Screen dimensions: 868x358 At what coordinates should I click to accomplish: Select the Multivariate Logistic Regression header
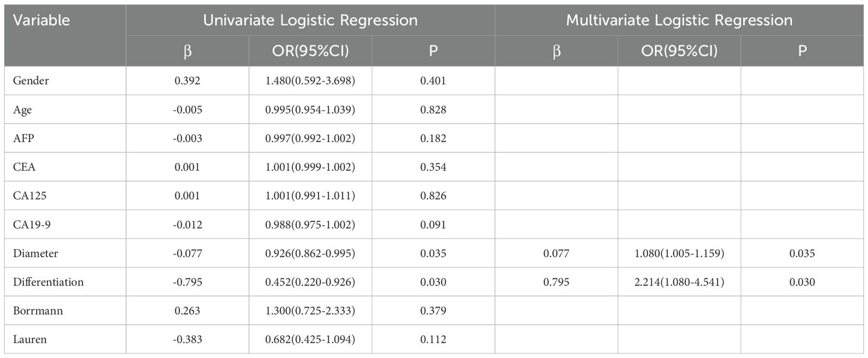[679, 20]
